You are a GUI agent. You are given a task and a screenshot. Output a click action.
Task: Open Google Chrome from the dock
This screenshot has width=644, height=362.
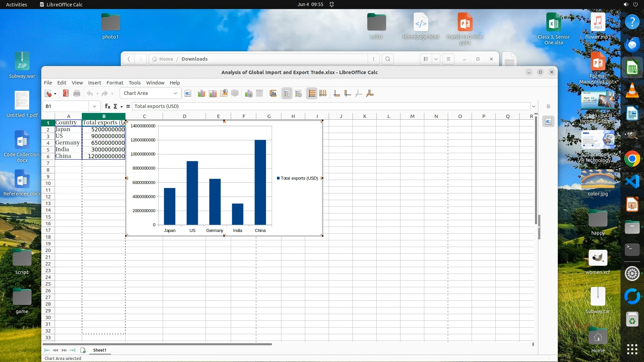click(x=632, y=159)
